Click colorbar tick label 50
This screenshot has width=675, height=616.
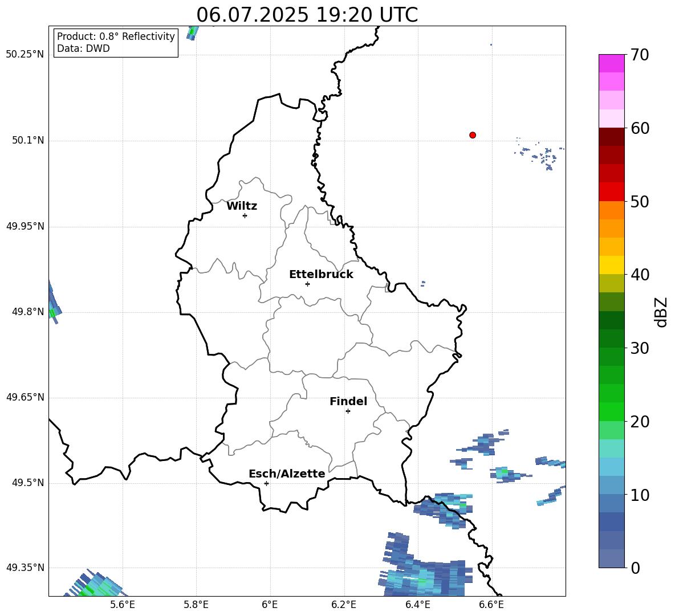[639, 202]
